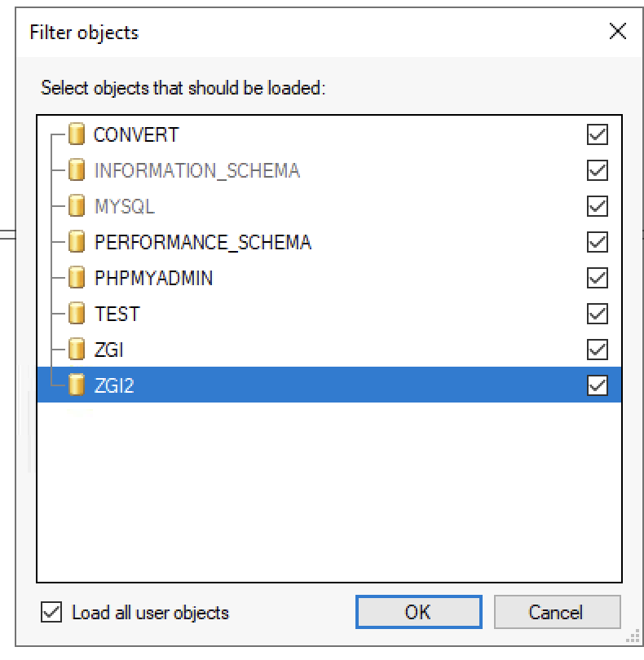
Task: Select the ZGI database icon
Action: pos(77,350)
